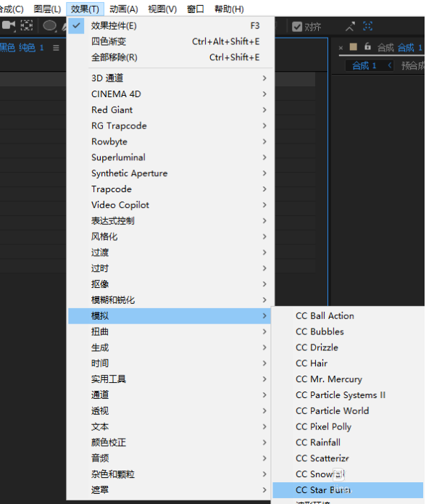Image resolution: width=434 pixels, height=504 pixels.
Task: Open the 文本 submenu
Action: pos(170,426)
